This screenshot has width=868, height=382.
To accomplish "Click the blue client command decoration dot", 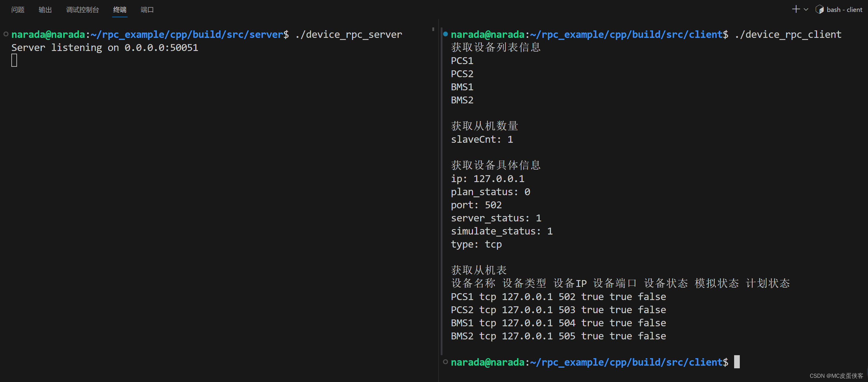I will click(x=445, y=34).
